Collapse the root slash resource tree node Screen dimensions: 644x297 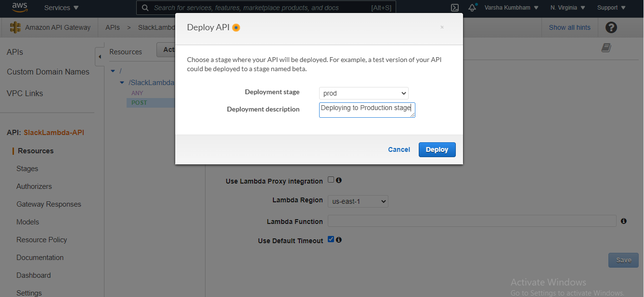coord(113,71)
